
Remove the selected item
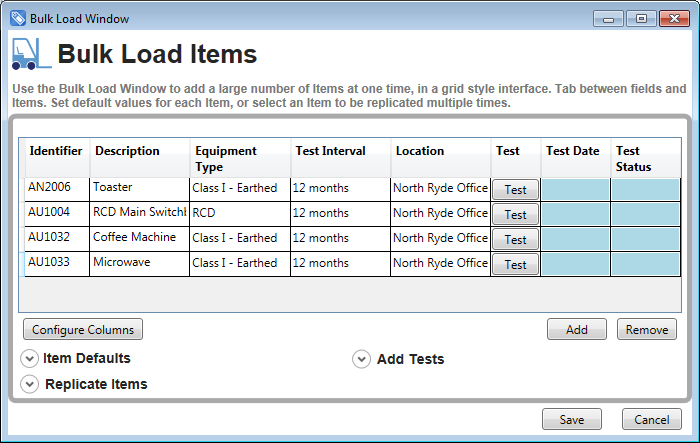[x=646, y=329]
